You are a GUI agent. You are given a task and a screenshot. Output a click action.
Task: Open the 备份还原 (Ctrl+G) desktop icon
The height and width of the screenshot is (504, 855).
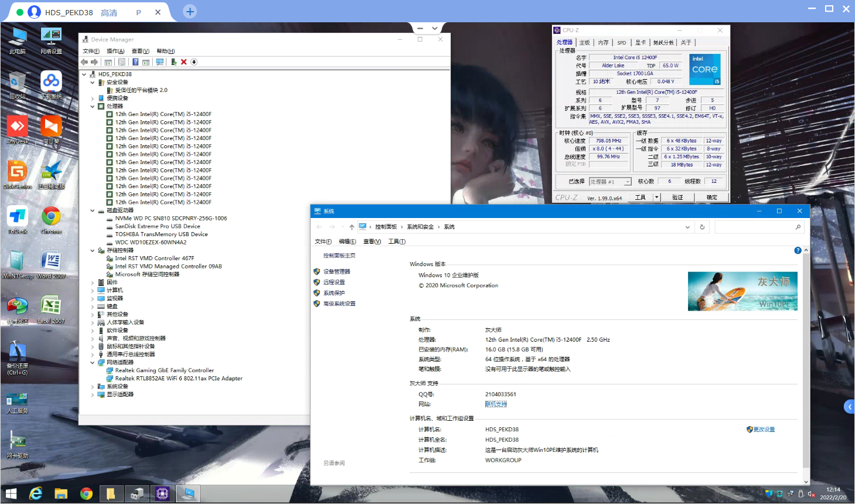17,357
